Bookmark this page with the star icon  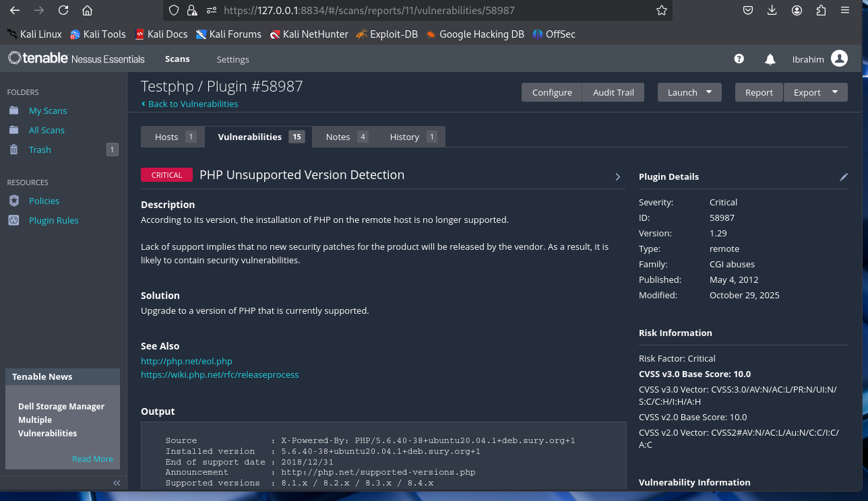click(662, 10)
